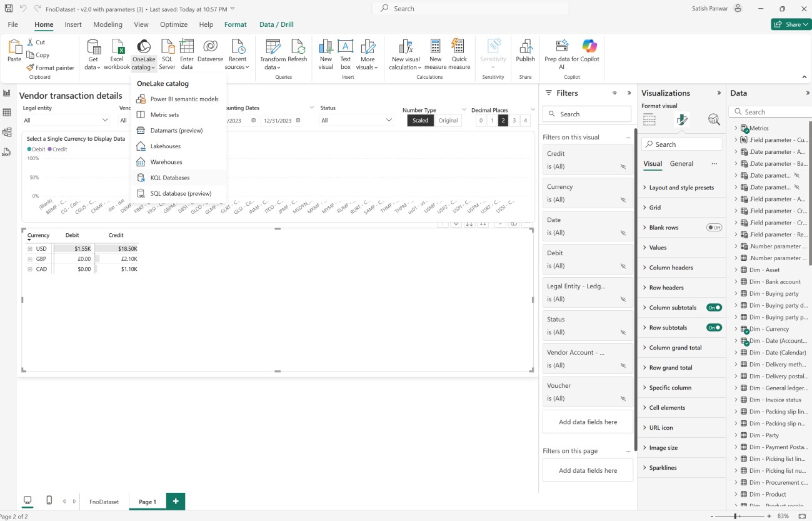The image size is (812, 521).
Task: Click the Share button
Action: [791, 24]
